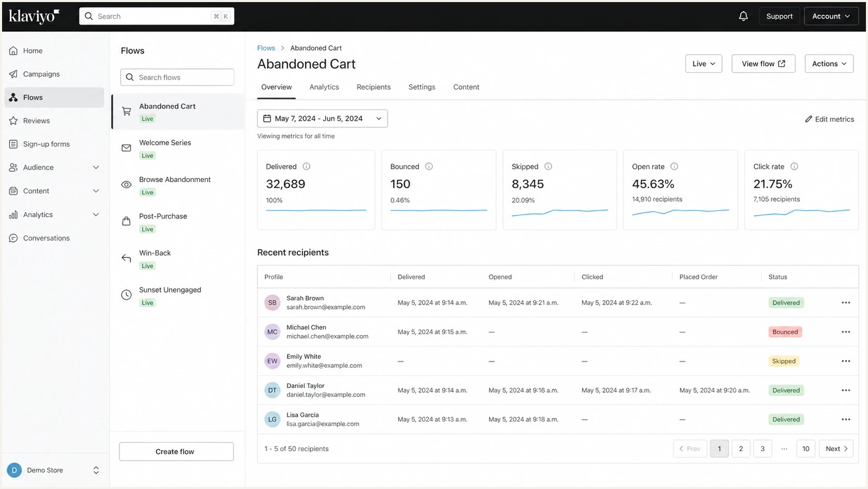Open row options for Lisa Garcia
This screenshot has width=868, height=489.
click(x=846, y=419)
